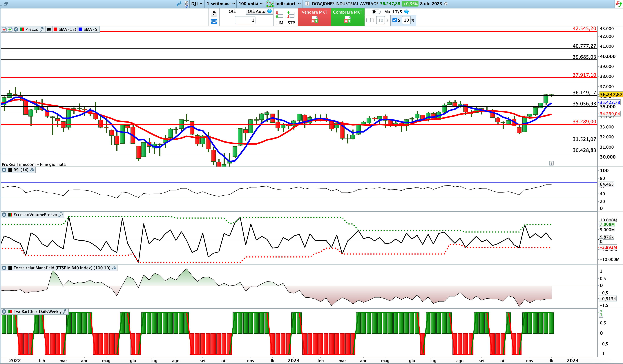Click the blue keyboard shortcuts icon
This screenshot has height=364, width=623.
click(x=214, y=21)
